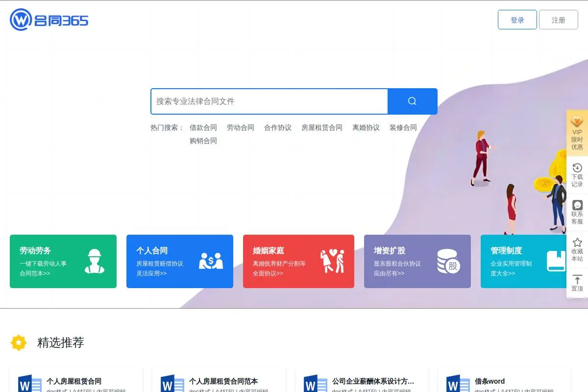
Task: Click the 精选推荐 heading
Action: (x=61, y=343)
